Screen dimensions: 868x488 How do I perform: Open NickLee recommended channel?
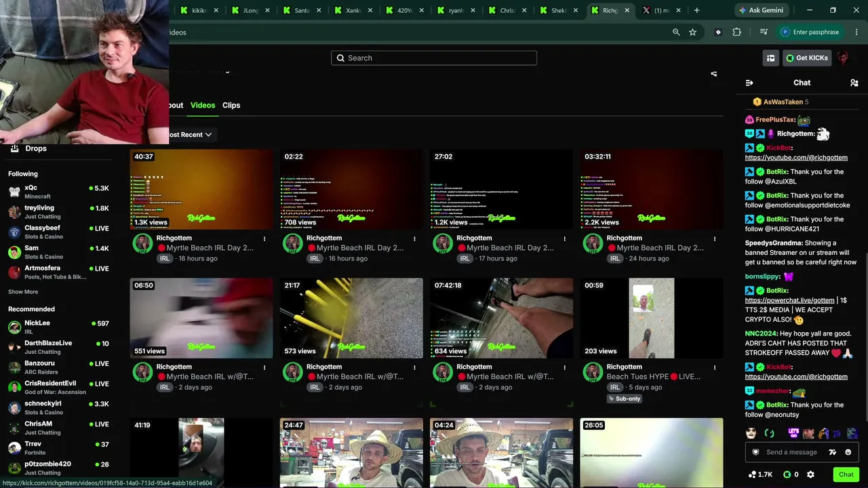58,327
